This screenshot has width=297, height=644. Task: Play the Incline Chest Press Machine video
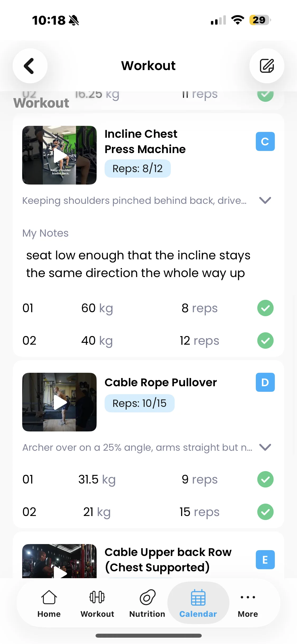click(x=59, y=155)
